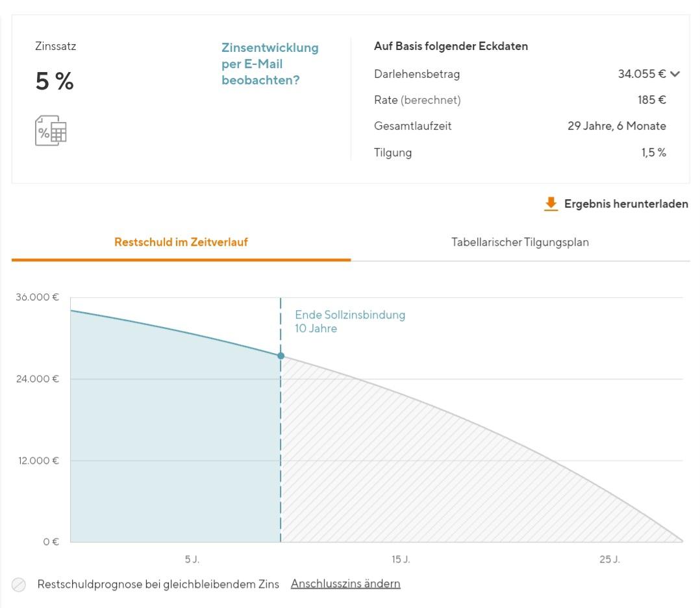Click the 1,5 % Tilgung value
The image size is (700, 608).
tap(653, 152)
